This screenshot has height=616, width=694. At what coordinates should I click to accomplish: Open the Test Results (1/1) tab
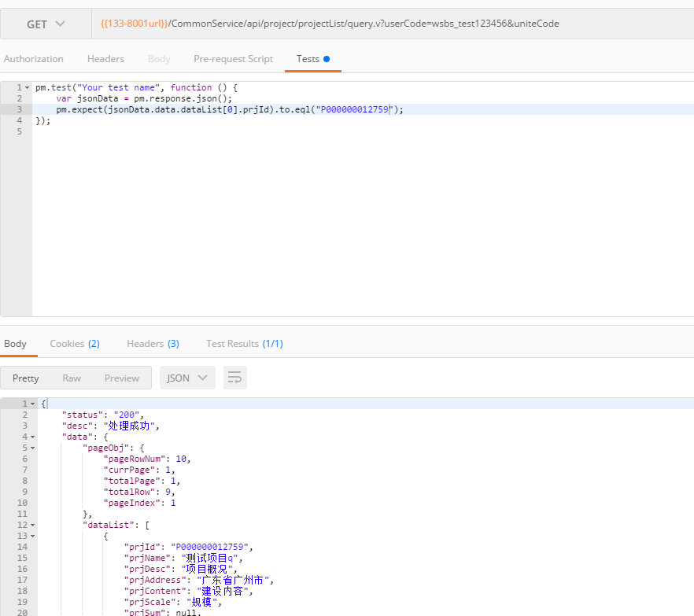click(244, 343)
